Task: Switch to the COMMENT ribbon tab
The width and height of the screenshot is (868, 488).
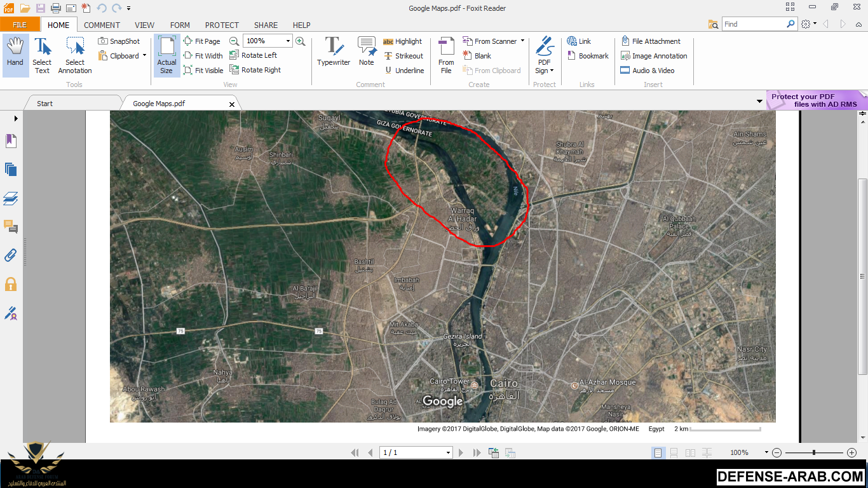Action: (102, 25)
